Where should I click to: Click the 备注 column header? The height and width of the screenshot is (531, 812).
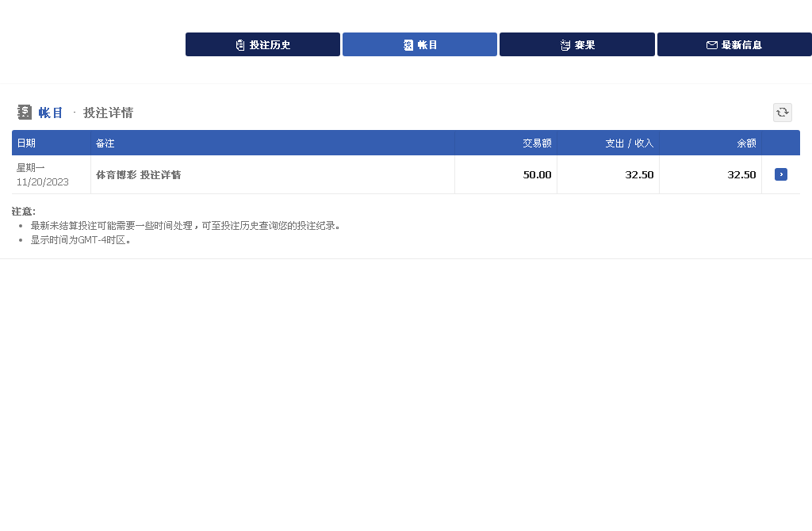[x=105, y=143]
